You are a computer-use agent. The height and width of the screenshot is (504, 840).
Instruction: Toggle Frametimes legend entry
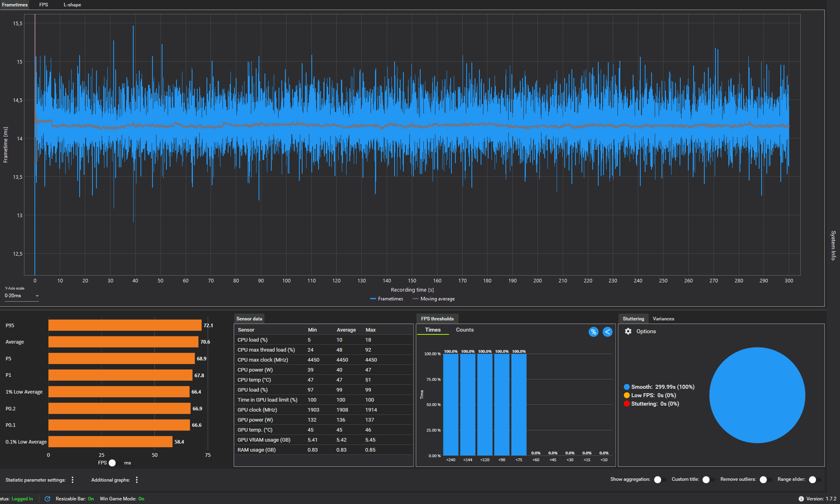(387, 299)
